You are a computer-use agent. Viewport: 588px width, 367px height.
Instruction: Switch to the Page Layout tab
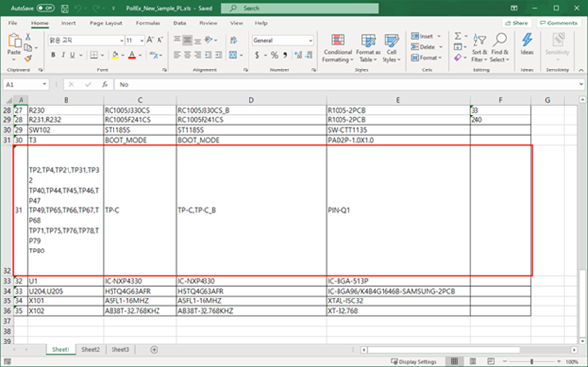[106, 23]
